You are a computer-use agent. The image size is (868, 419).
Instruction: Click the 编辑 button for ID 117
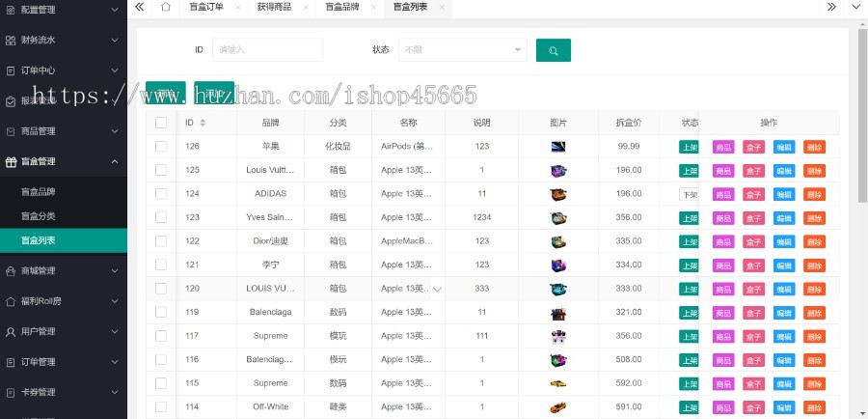pos(784,336)
